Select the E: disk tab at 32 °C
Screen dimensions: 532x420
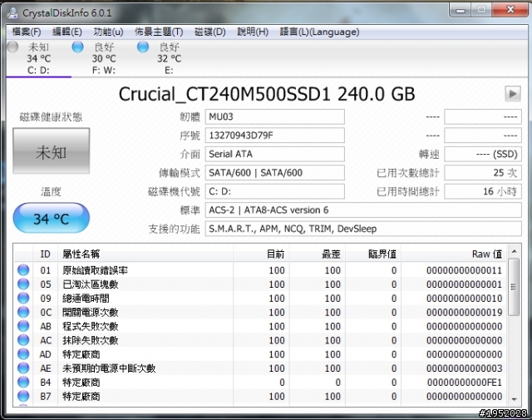coord(169,58)
